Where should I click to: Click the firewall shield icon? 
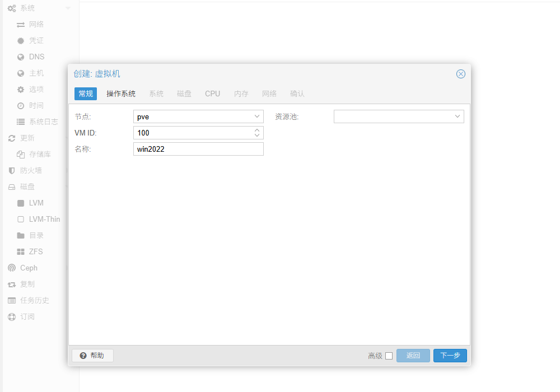point(12,170)
